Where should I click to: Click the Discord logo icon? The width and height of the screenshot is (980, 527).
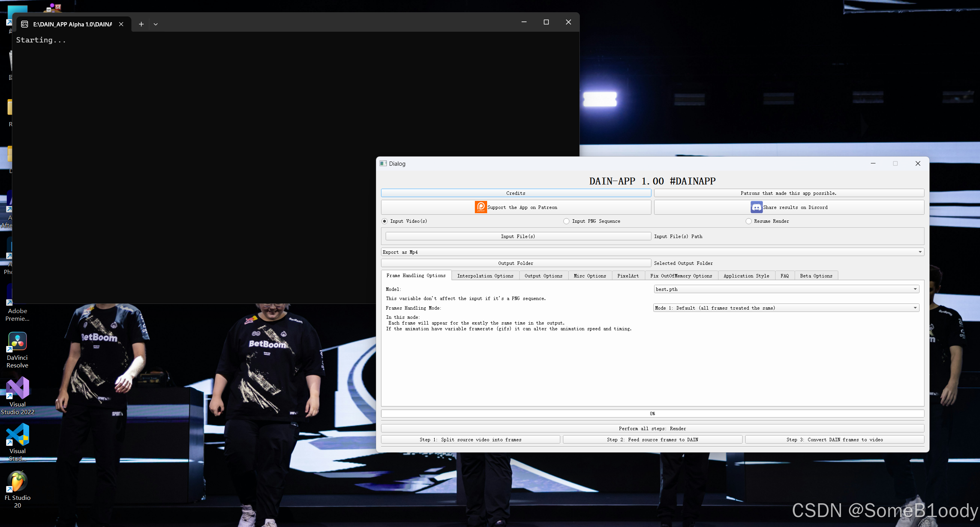pyautogui.click(x=756, y=207)
